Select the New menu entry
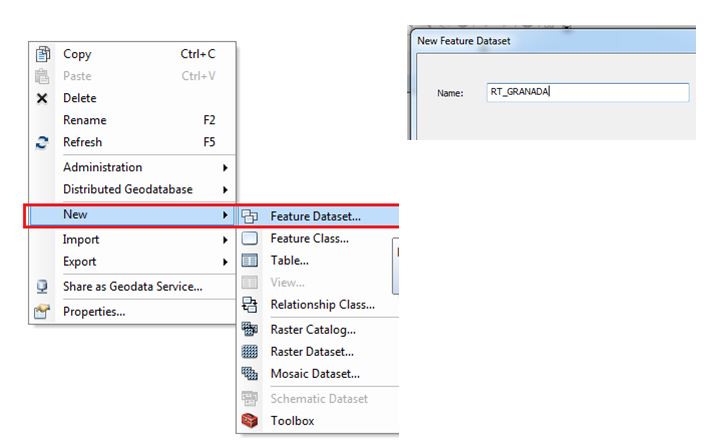The height and width of the screenshot is (442, 704). (75, 215)
